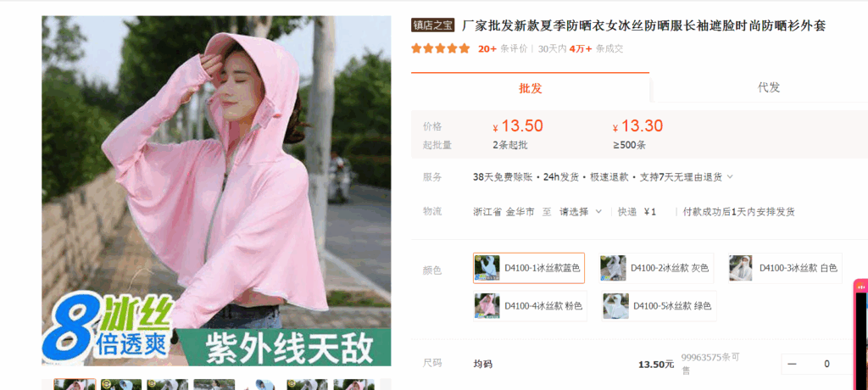Switch to the 代发 tab
This screenshot has width=868, height=390.
[768, 87]
